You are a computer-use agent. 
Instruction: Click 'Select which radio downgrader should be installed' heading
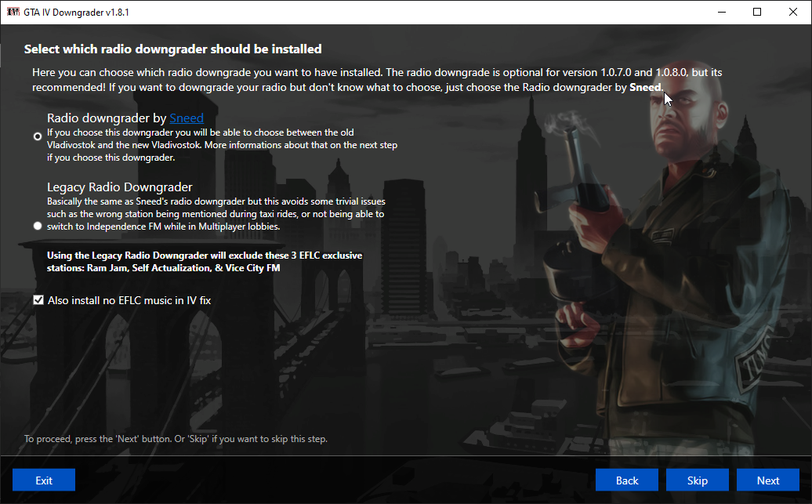(x=173, y=49)
